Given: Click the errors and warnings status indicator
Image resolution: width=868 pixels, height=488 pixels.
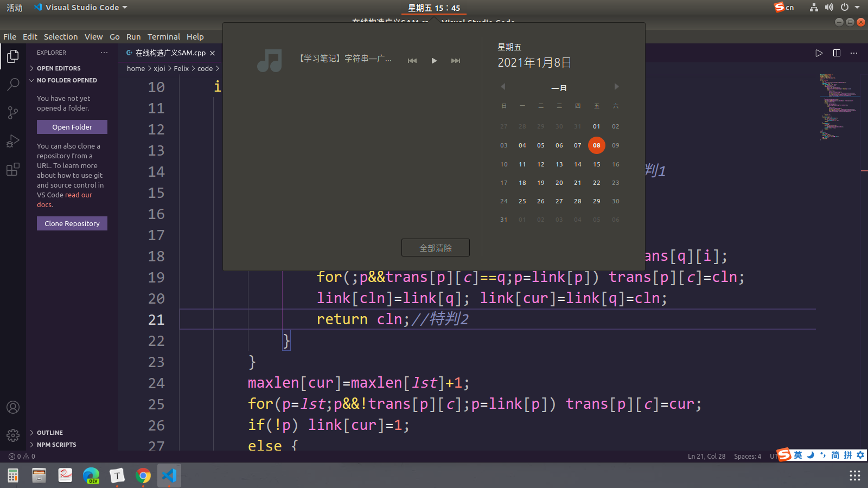Looking at the screenshot, I should click(22, 457).
